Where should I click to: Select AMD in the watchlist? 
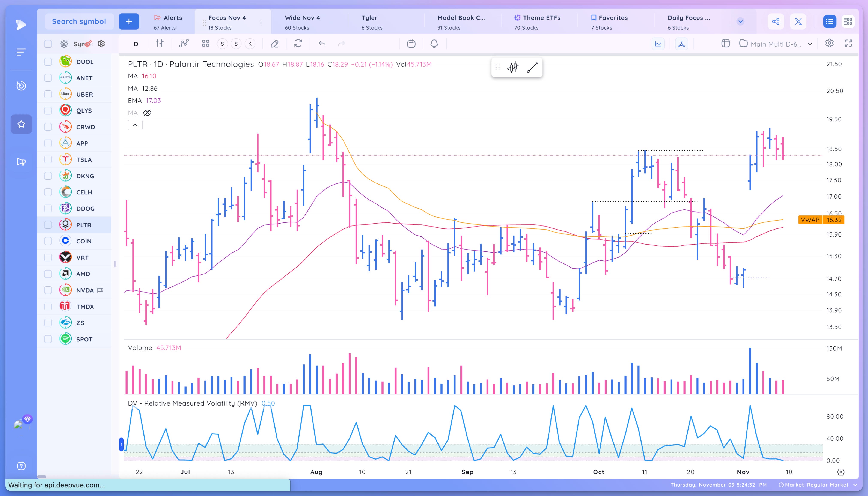pos(83,274)
